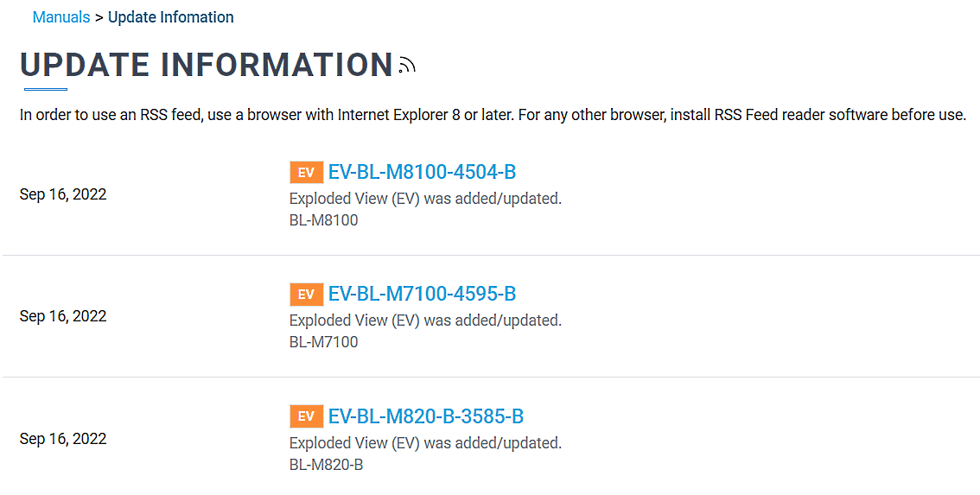
Task: Click the date of the BL-M7100 entry
Action: pyautogui.click(x=63, y=316)
